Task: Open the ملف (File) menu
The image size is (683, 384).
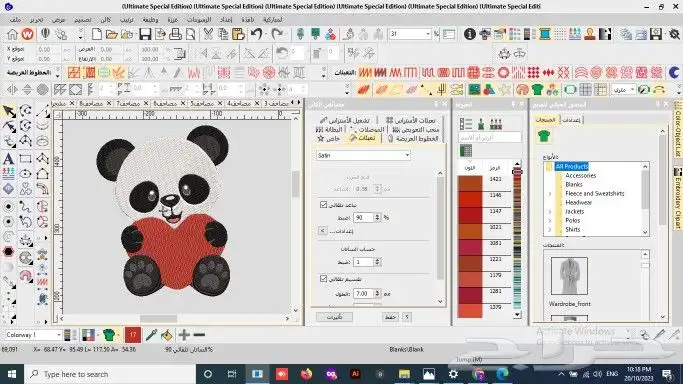Action: 15,20
